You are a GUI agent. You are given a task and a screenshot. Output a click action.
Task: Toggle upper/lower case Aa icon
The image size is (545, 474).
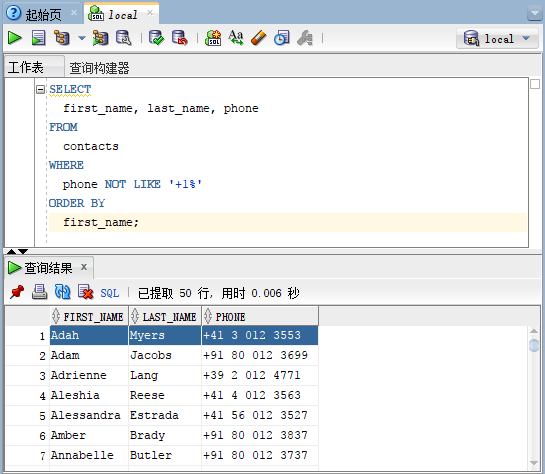coord(236,38)
